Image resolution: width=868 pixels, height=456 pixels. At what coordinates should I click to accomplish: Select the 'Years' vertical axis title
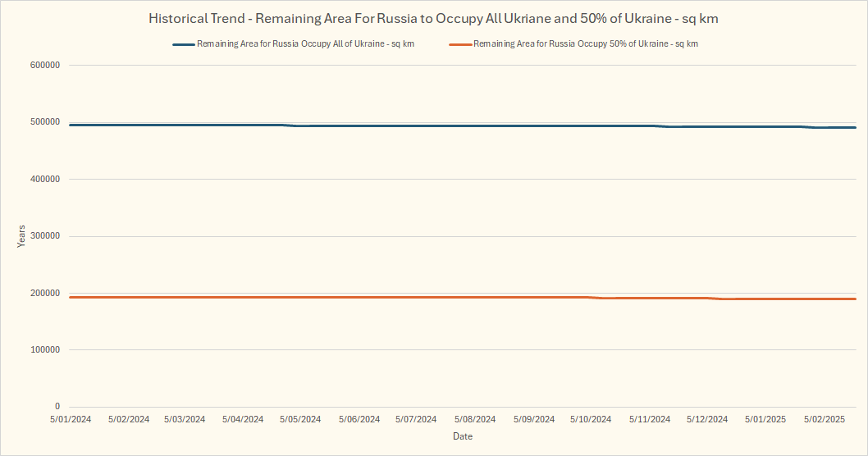[22, 236]
